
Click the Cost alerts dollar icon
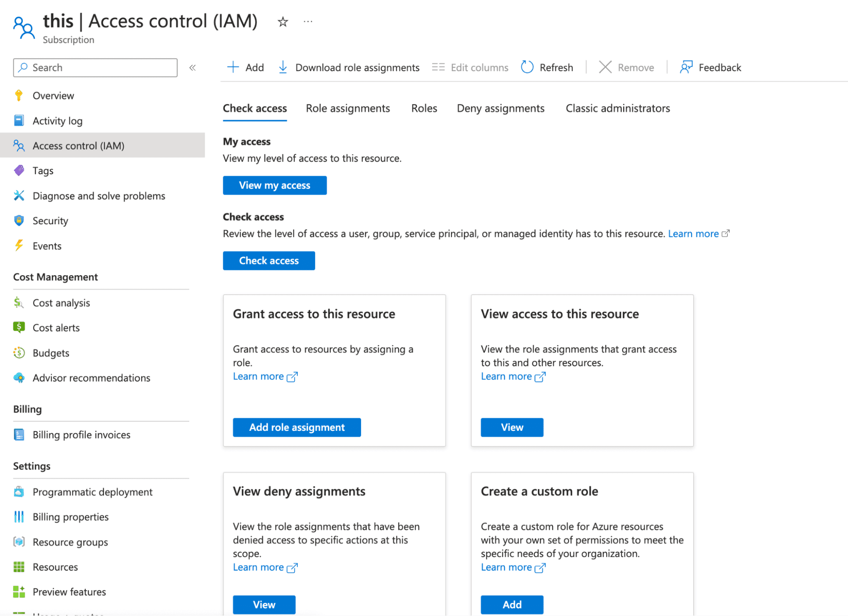(19, 327)
